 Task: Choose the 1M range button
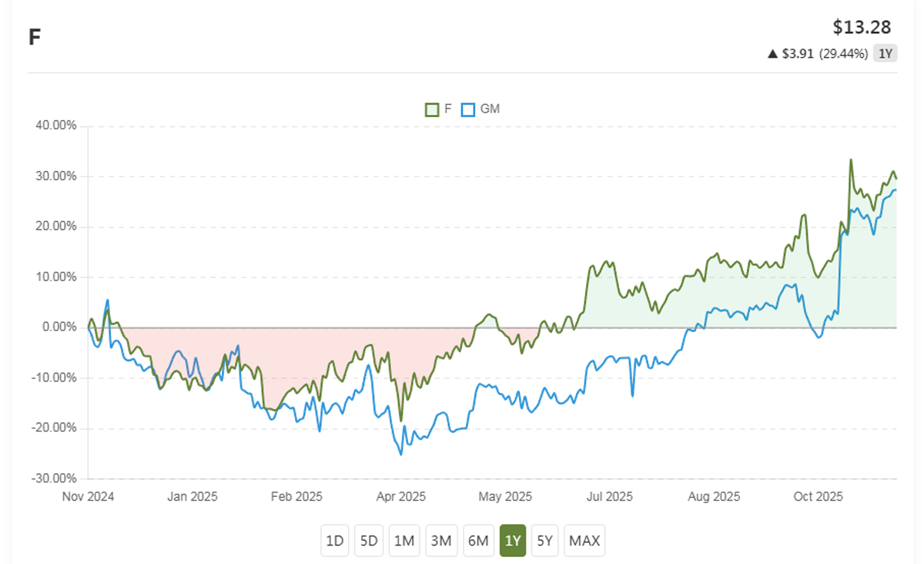point(404,541)
